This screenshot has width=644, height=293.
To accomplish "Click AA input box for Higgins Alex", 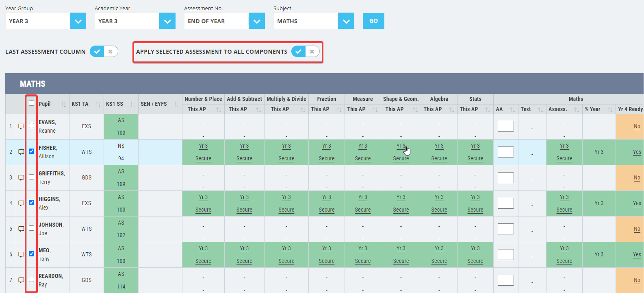I will pyautogui.click(x=506, y=203).
